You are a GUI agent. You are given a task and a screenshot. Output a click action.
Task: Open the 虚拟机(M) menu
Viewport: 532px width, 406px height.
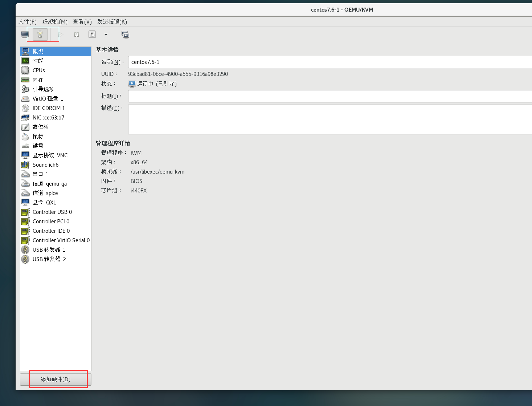[55, 22]
